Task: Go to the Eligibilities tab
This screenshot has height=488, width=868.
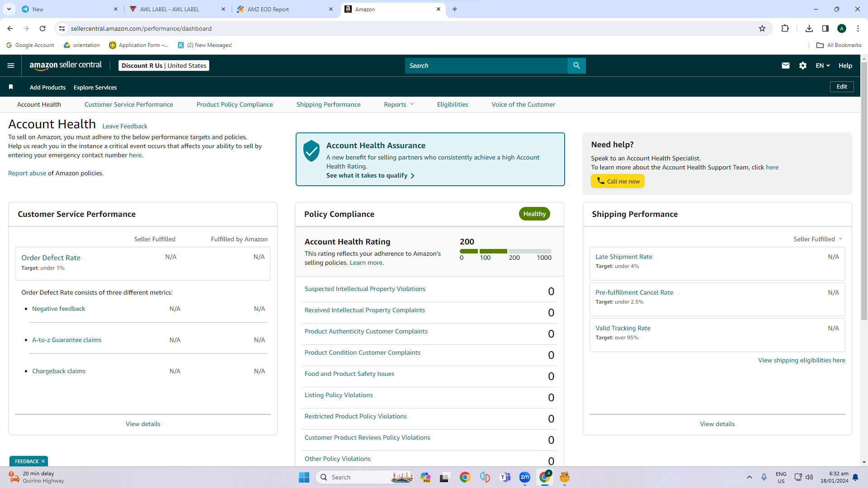Action: coord(453,104)
